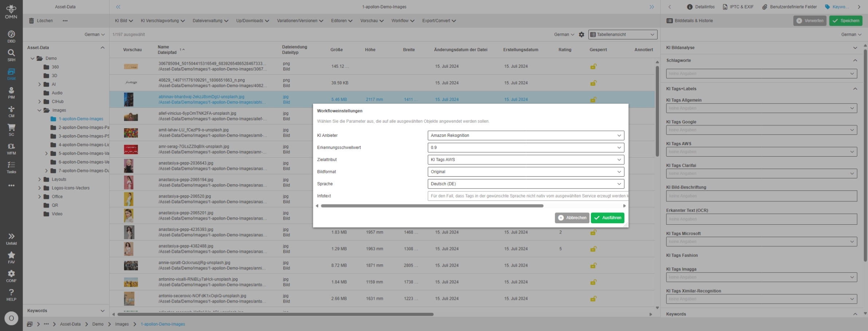The width and height of the screenshot is (868, 331).
Task: Click Abbrechen to cancel workflow dialog
Action: click(572, 218)
